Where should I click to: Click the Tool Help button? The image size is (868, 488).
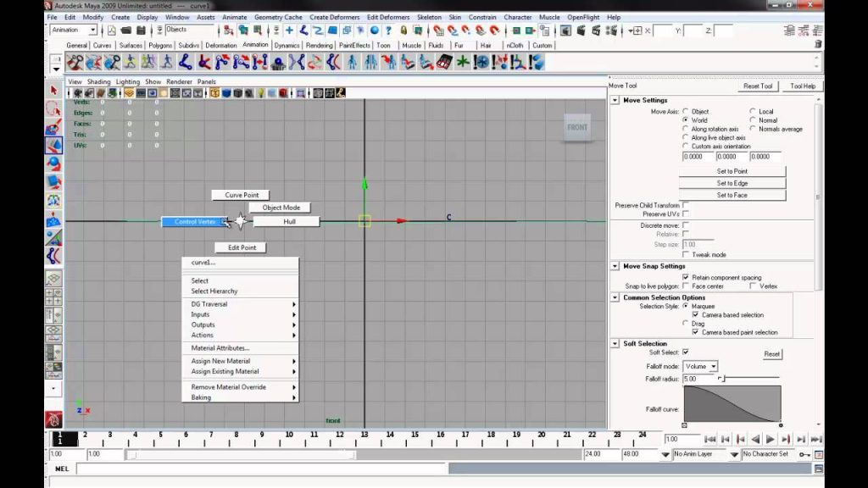click(803, 86)
